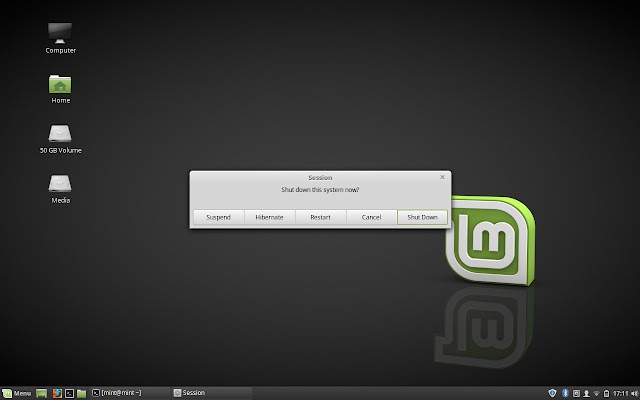The height and width of the screenshot is (400, 640).
Task: Click the sound volume tray icon
Action: click(x=634, y=393)
